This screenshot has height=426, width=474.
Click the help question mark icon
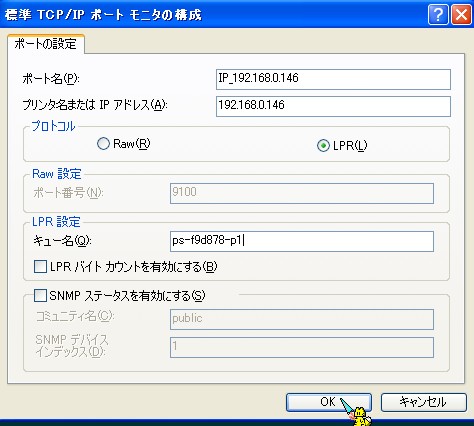438,15
